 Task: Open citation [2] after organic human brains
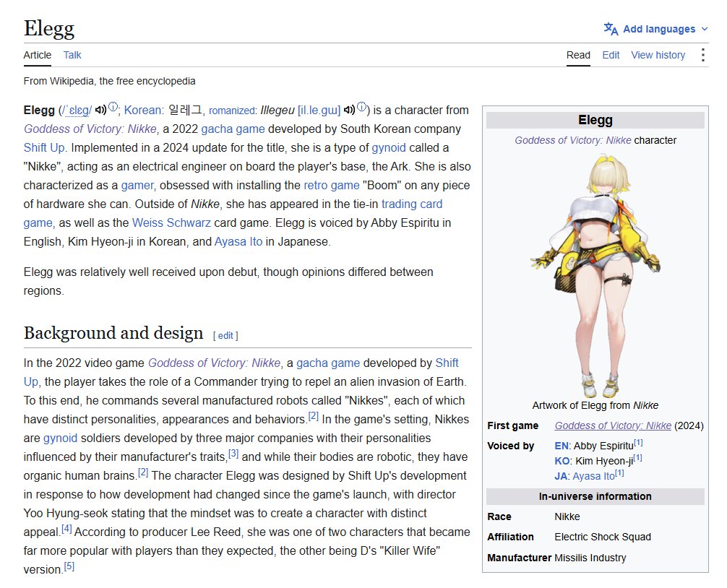pos(143,472)
